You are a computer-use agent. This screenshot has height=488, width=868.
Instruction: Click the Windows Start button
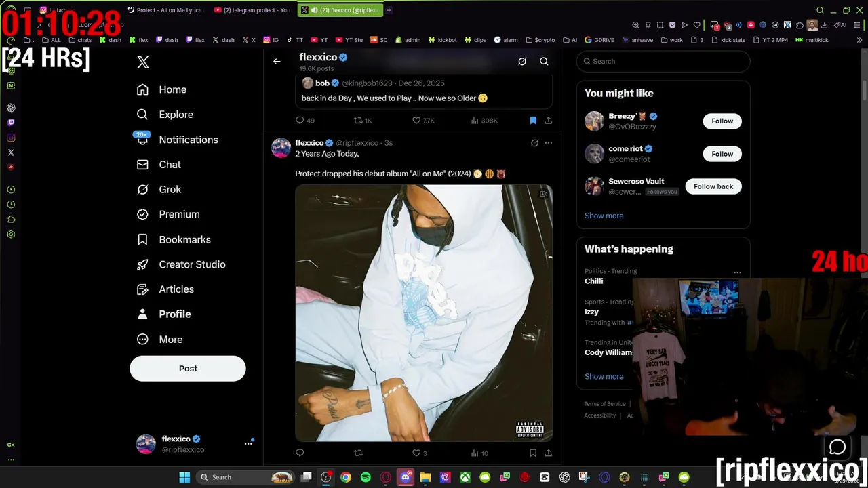pos(184,477)
